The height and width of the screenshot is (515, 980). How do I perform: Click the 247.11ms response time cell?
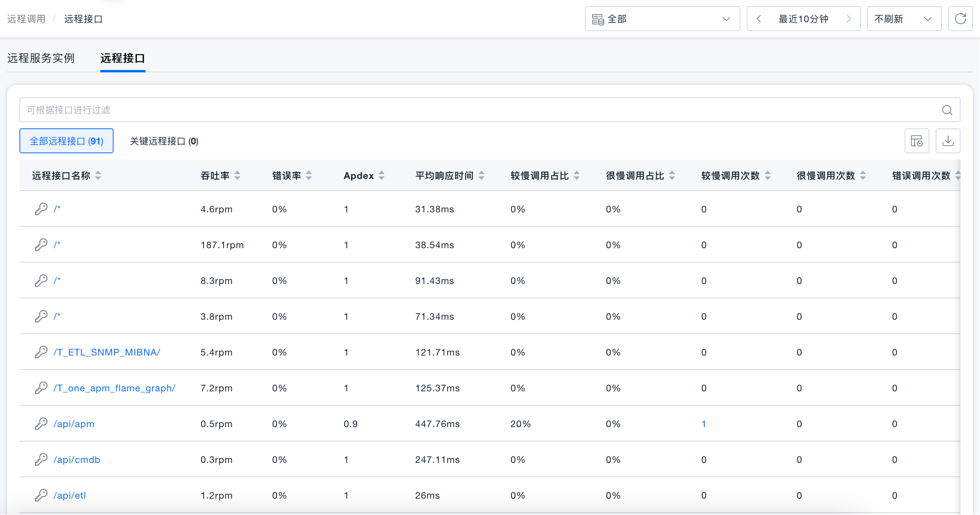(x=437, y=459)
